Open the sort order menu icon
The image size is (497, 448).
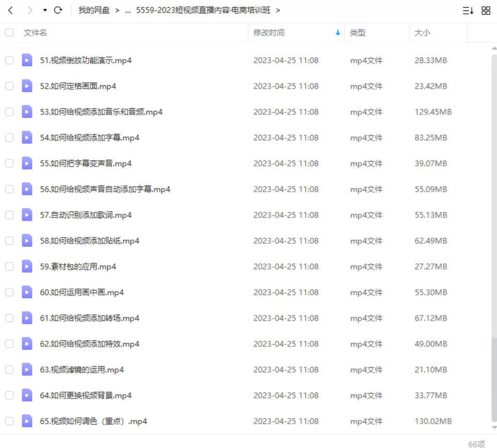pos(468,11)
